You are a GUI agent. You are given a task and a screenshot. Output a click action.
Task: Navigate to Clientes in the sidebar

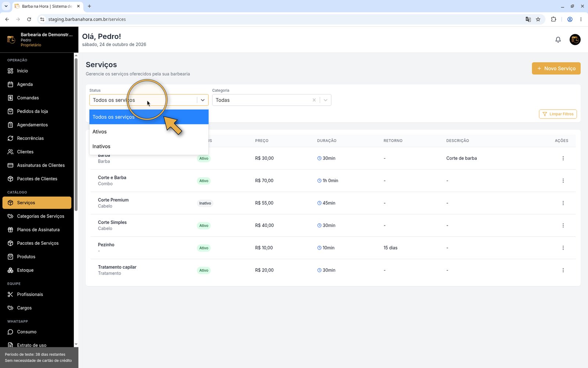point(37,152)
